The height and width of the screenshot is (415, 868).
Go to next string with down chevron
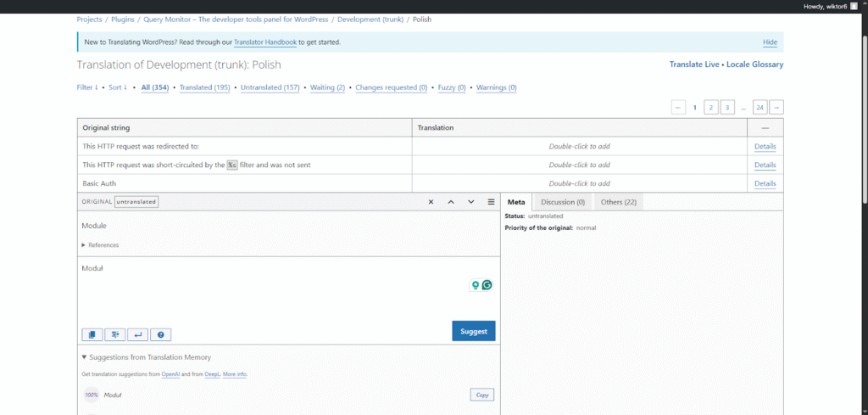471,202
